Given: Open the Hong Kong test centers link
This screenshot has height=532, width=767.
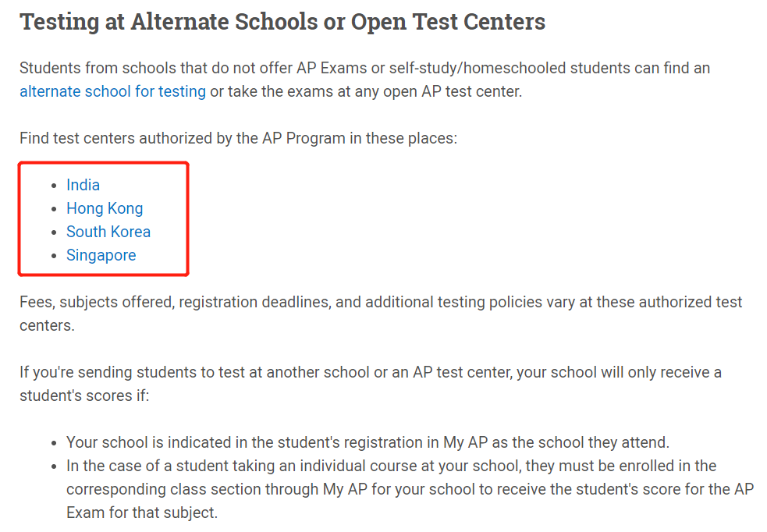Looking at the screenshot, I should tap(105, 208).
